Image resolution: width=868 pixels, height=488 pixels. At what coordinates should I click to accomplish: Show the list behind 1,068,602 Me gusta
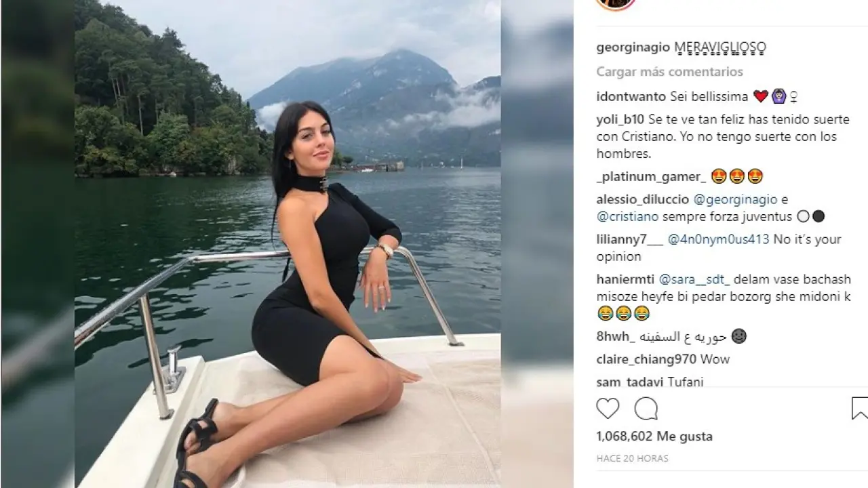654,436
